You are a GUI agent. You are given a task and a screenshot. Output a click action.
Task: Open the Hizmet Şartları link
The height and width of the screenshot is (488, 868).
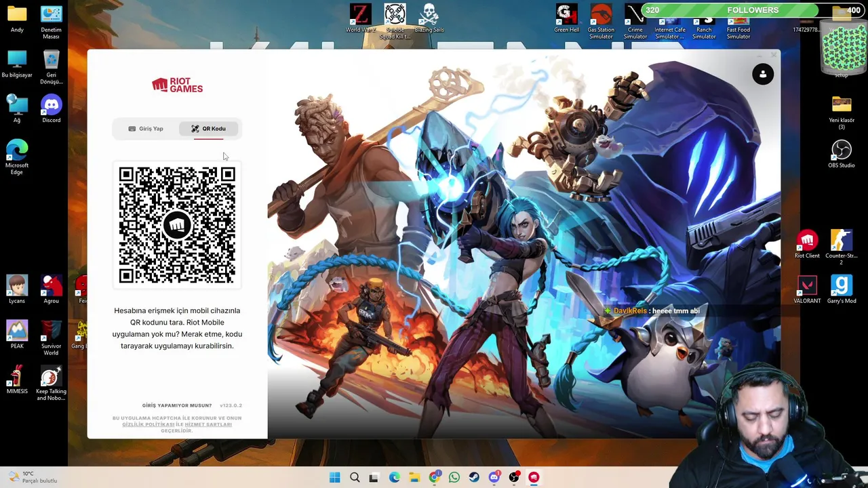point(208,424)
